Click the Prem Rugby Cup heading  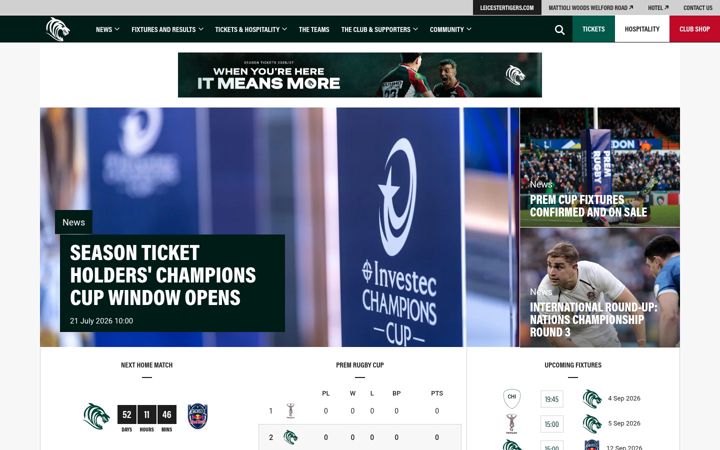click(x=360, y=365)
